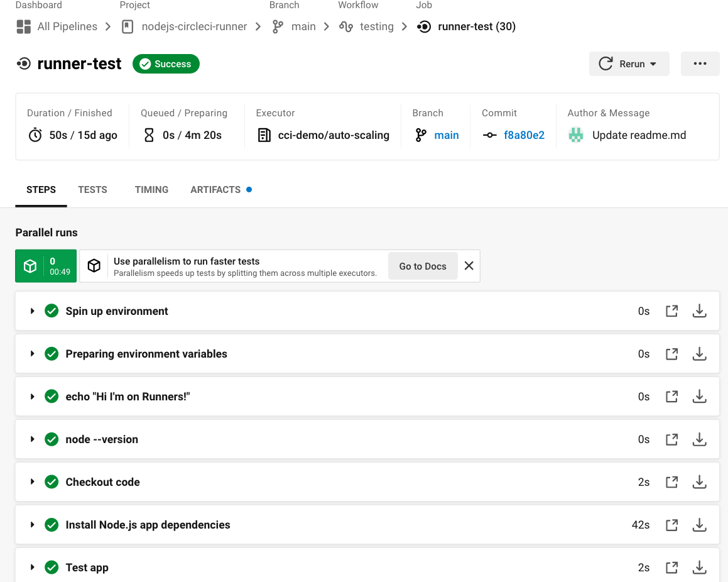Viewport: 728px width, 582px height.
Task: Expand the echo "Hi I'm on Runners!" step
Action: [x=32, y=397]
